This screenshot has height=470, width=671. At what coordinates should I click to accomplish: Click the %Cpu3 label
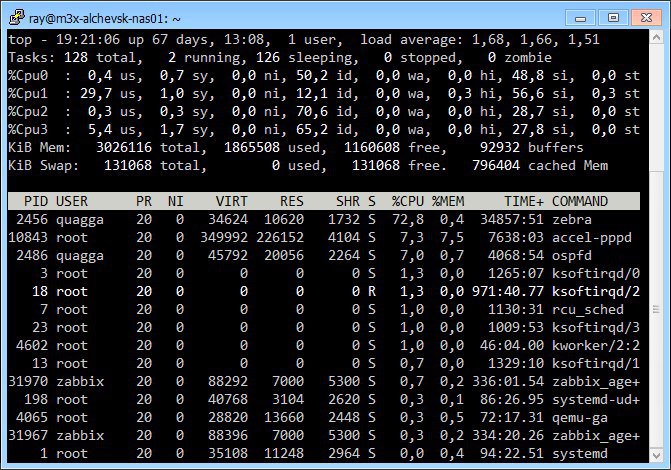[x=28, y=129]
